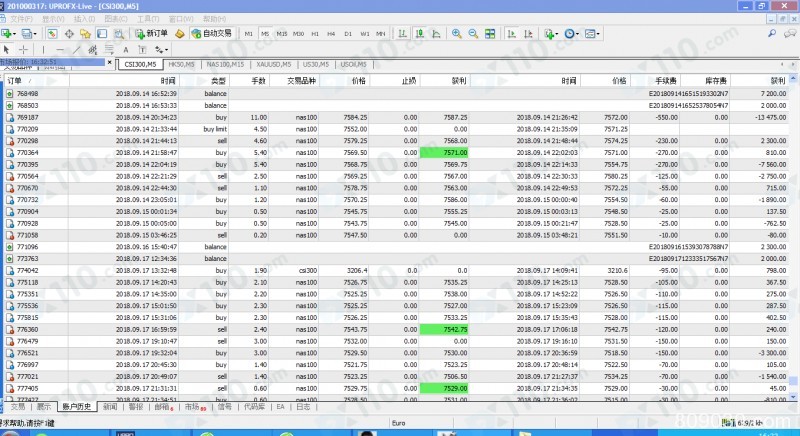The width and height of the screenshot is (800, 436).
Task: Select the cursor arrow tool
Action: click(x=7, y=49)
